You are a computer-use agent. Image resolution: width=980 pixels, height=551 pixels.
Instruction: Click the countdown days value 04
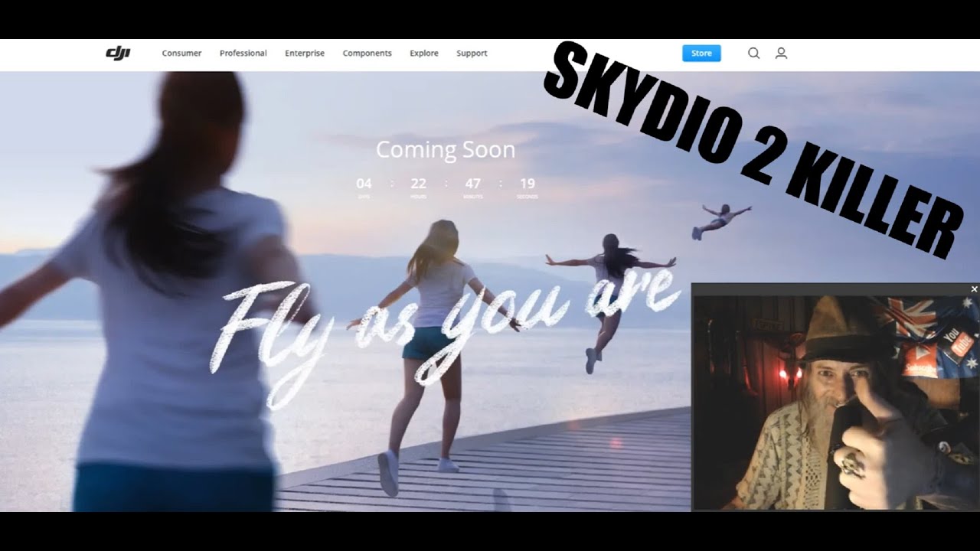click(x=364, y=184)
